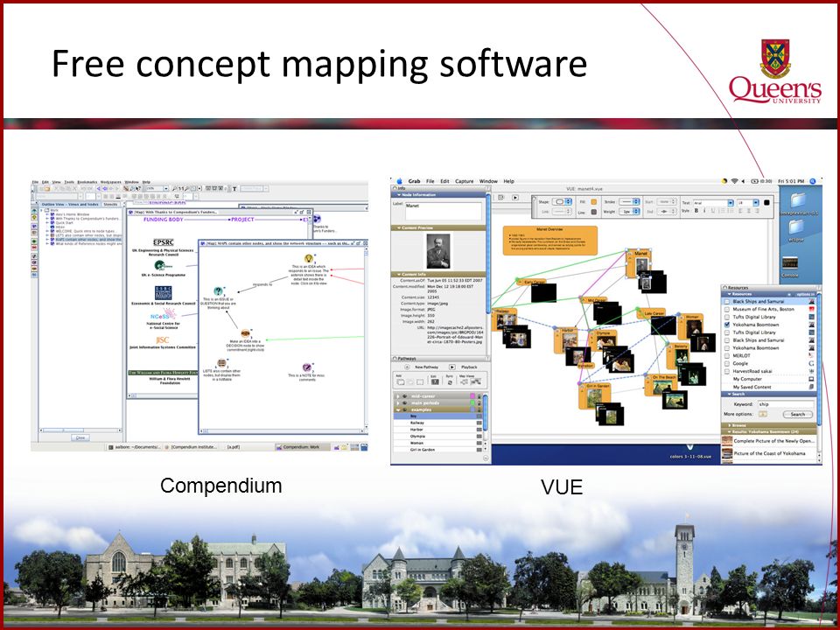Check the Google resource checkbox
The image size is (840, 630).
point(727,363)
